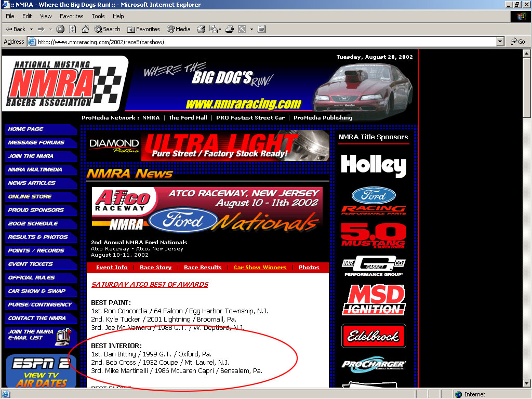Screen dimensions: 532x399
Task: Click the Discuss toolbar icon
Action: click(261, 29)
